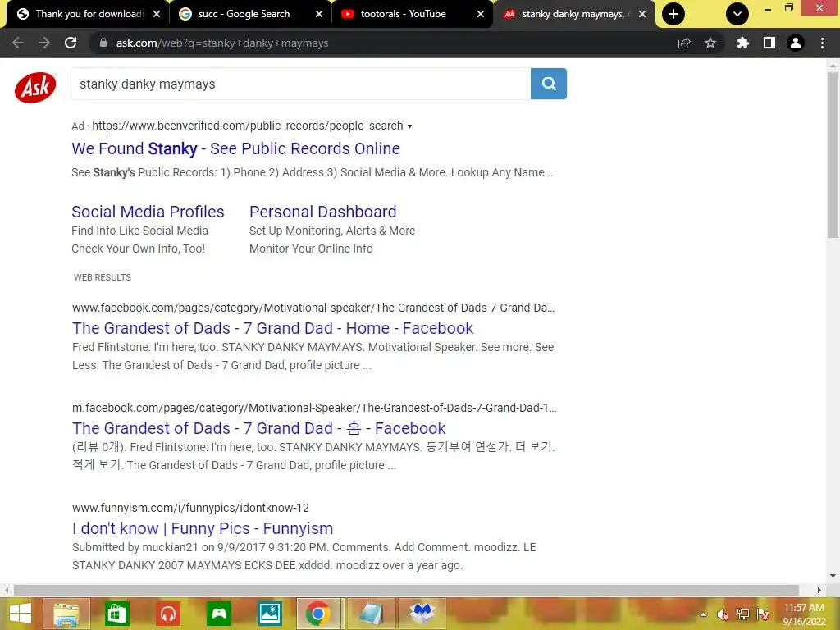Click the www.funnyism.com result URL text
840x630 pixels.
click(x=190, y=508)
